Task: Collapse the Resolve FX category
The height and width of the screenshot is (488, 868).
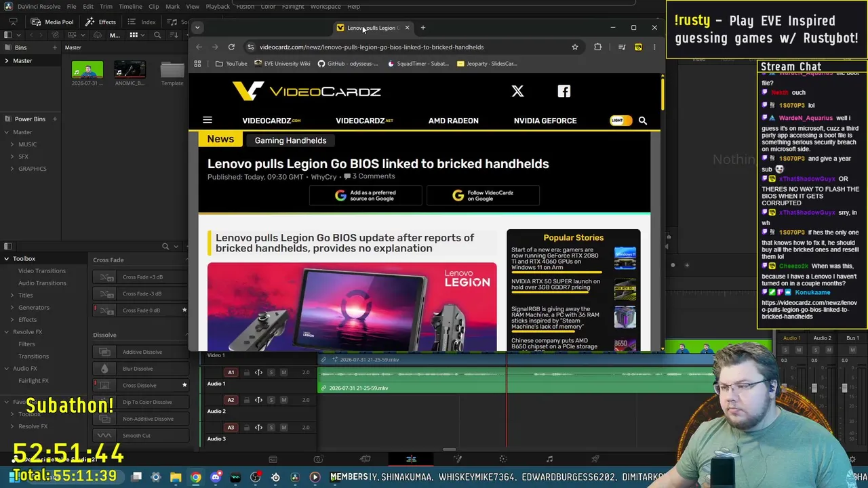Action: click(6, 332)
